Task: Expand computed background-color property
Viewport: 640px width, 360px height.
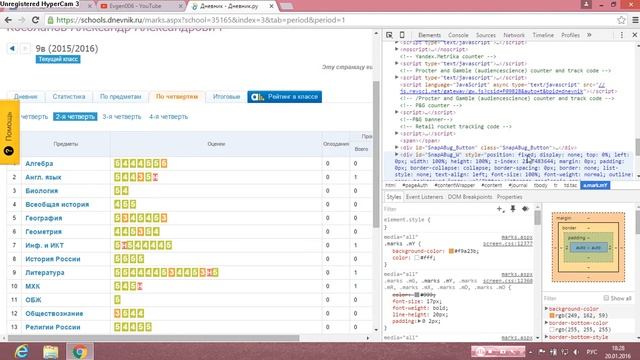Action: pos(546,309)
